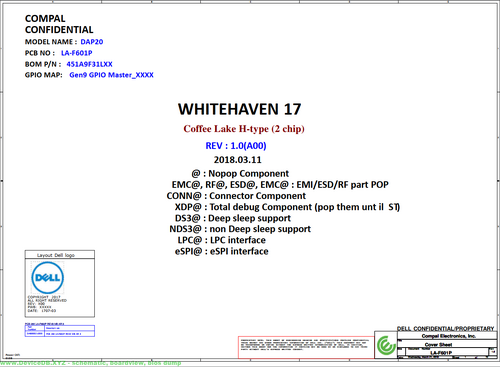Screen dimensions: 500x367
Task: Select "Coffee Lake H-type (2 chip)" subtitle
Action: (x=244, y=129)
